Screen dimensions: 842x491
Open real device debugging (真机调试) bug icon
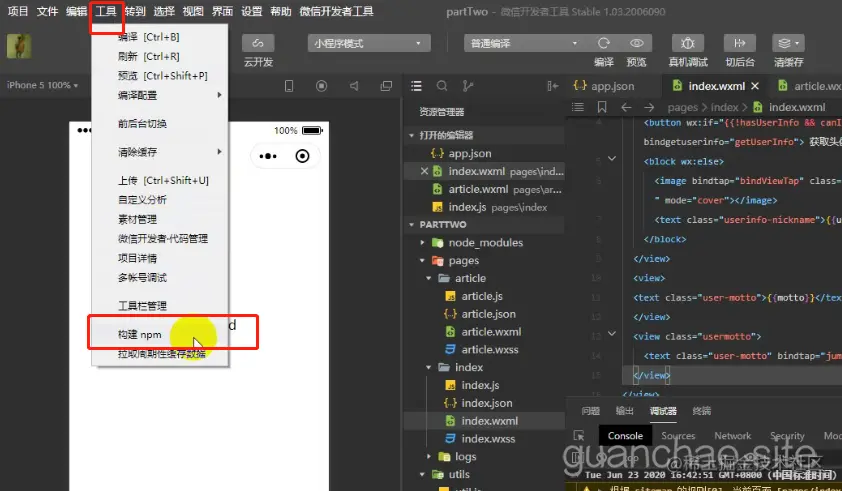pyautogui.click(x=688, y=43)
